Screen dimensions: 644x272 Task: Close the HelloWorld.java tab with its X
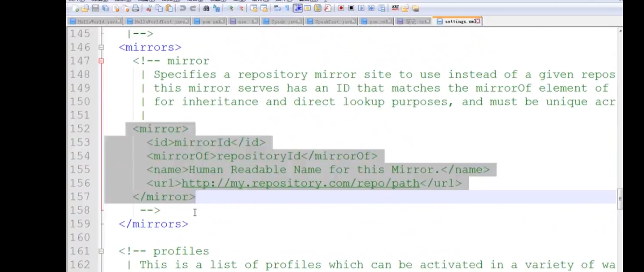(x=119, y=22)
